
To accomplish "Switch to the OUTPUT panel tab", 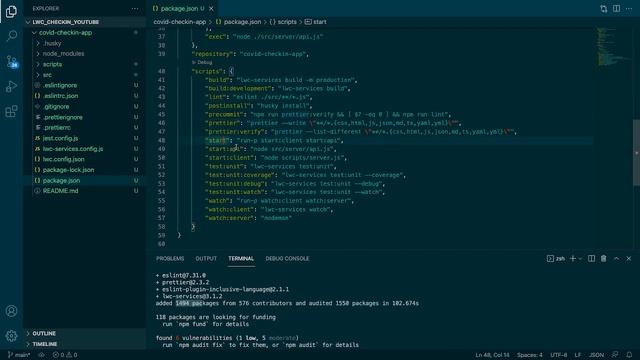I will [206, 258].
